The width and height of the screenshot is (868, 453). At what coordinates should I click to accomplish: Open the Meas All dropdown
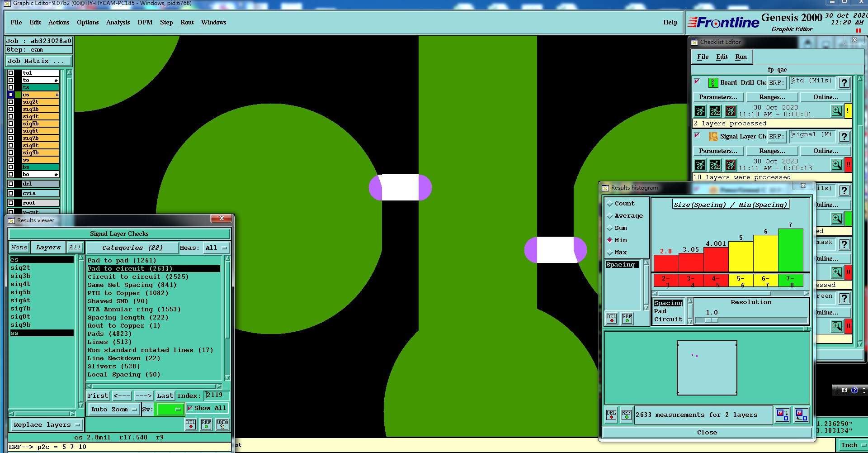point(216,248)
